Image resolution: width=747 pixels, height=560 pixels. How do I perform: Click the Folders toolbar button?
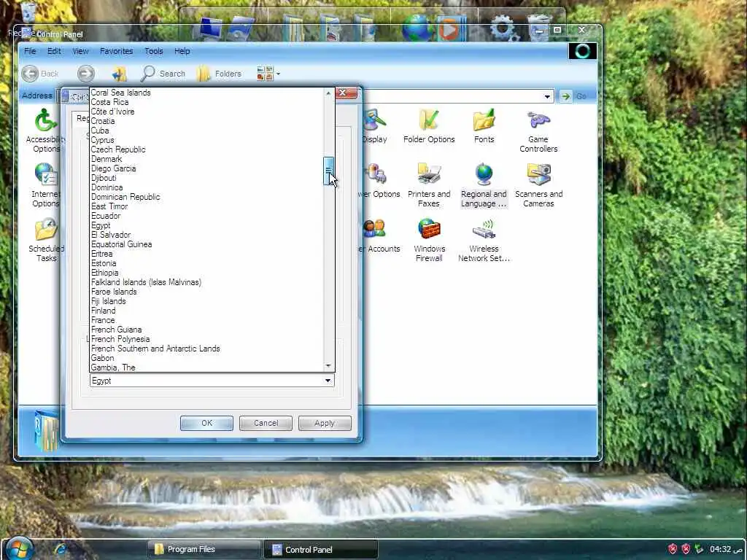[x=219, y=74]
